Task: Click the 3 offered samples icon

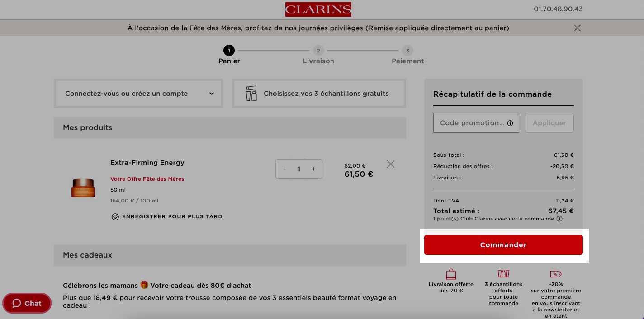Action: pyautogui.click(x=503, y=274)
